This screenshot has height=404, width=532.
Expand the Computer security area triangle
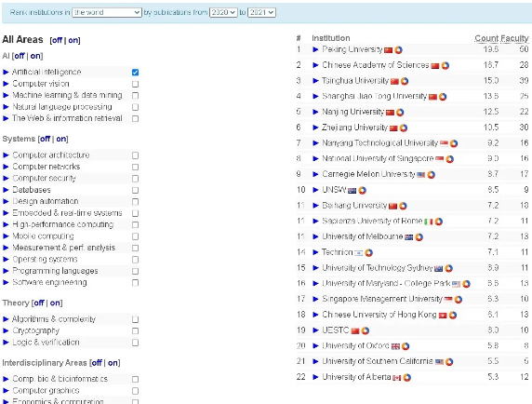6,178
